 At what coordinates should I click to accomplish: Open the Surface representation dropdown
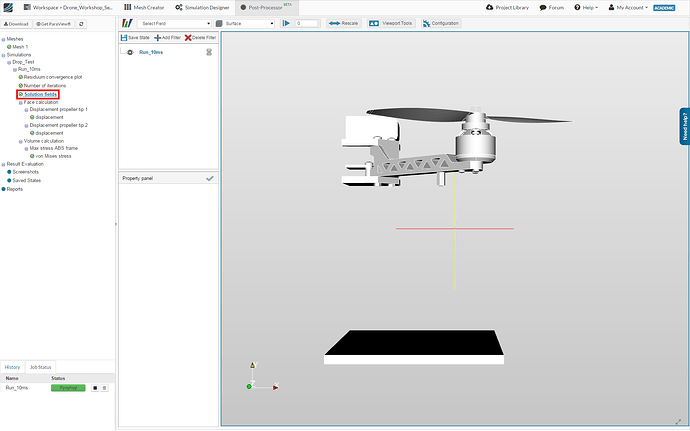coord(248,22)
